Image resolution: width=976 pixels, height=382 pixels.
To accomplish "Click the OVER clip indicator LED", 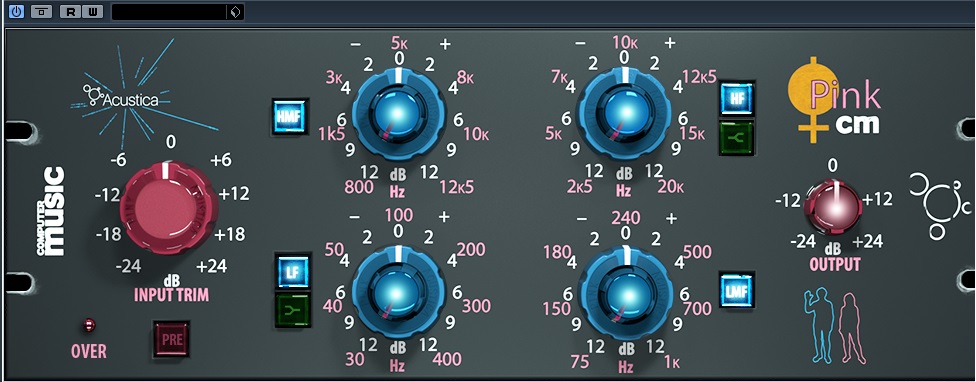I will 88,324.
